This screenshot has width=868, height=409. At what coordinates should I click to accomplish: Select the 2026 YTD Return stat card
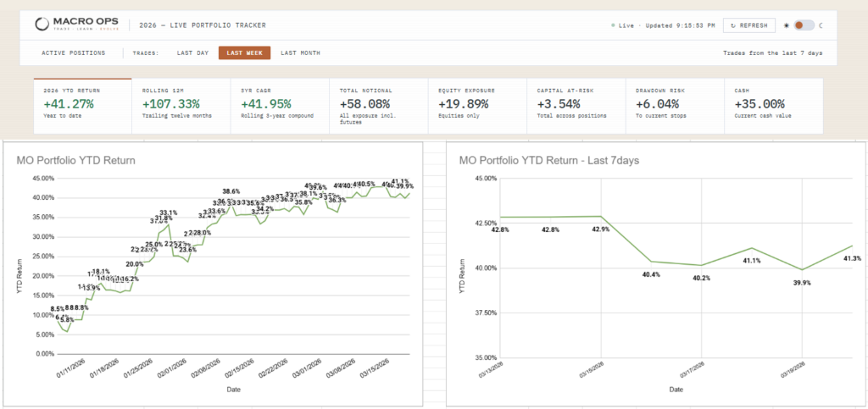82,106
